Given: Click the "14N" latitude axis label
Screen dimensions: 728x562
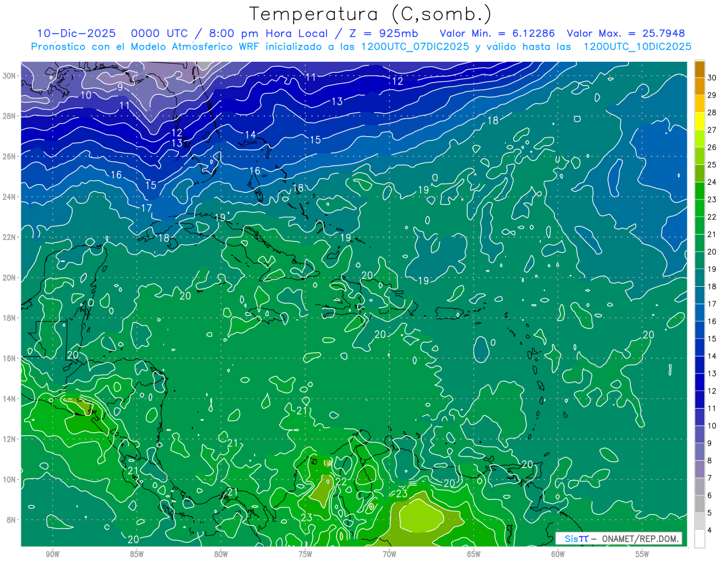Looking at the screenshot, I should pyautogui.click(x=9, y=399).
